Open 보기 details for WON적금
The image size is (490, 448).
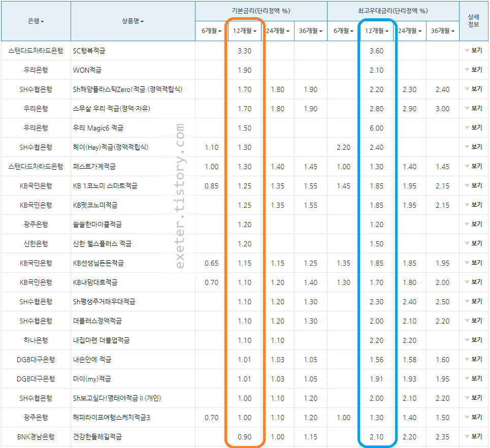(x=473, y=70)
